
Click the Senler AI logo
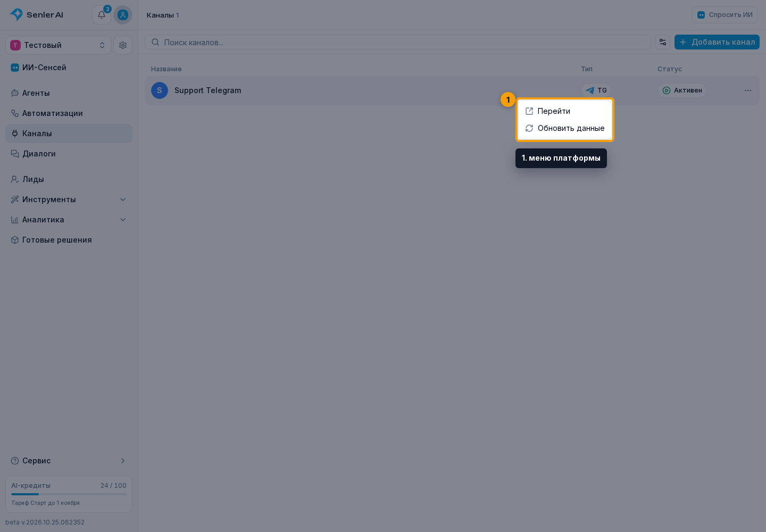[x=37, y=15]
